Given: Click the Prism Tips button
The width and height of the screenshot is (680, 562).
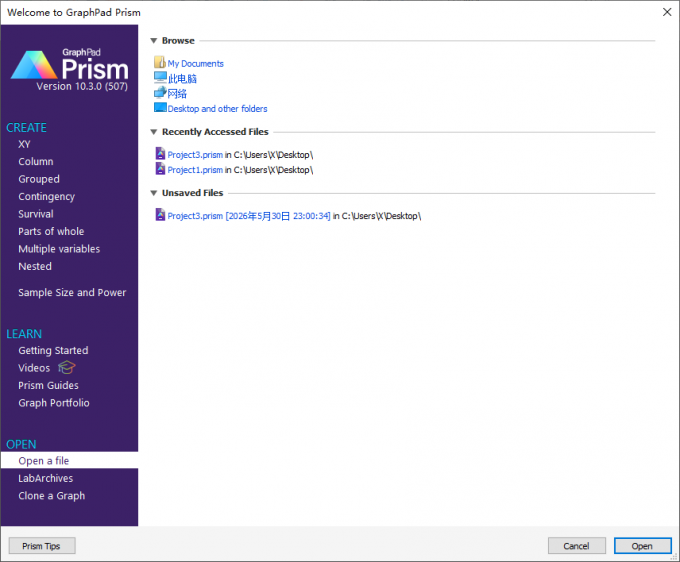Looking at the screenshot, I should 42,546.
